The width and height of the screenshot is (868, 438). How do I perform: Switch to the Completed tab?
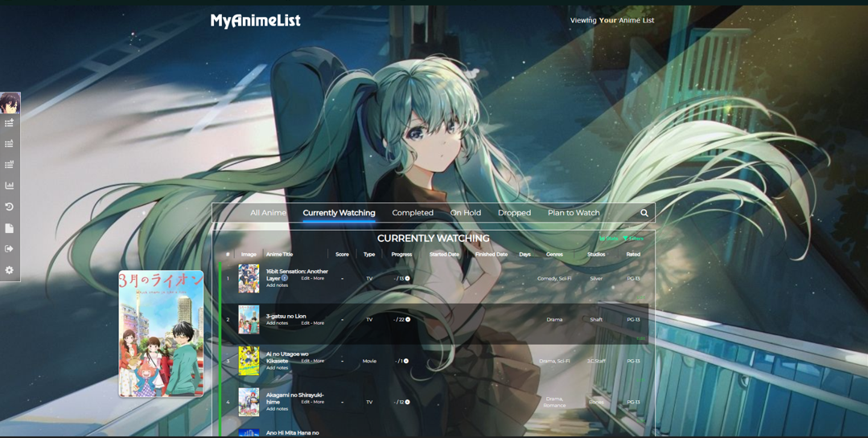click(413, 213)
